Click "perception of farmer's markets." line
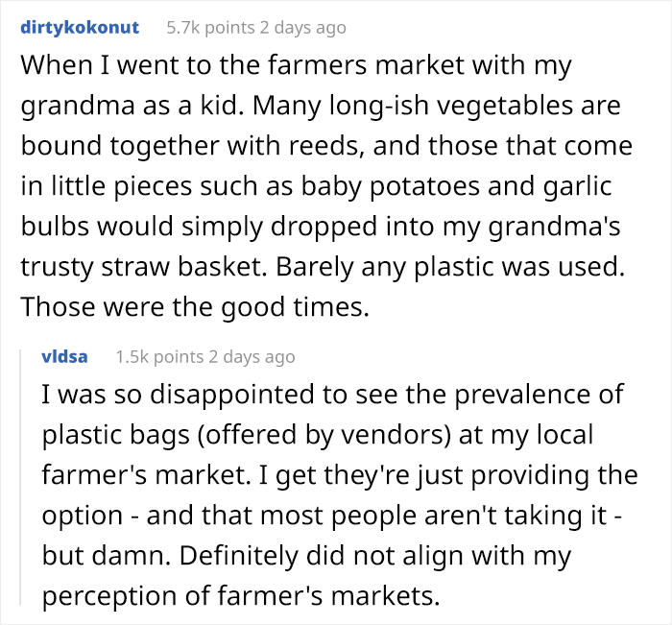The image size is (672, 625). pos(240,596)
